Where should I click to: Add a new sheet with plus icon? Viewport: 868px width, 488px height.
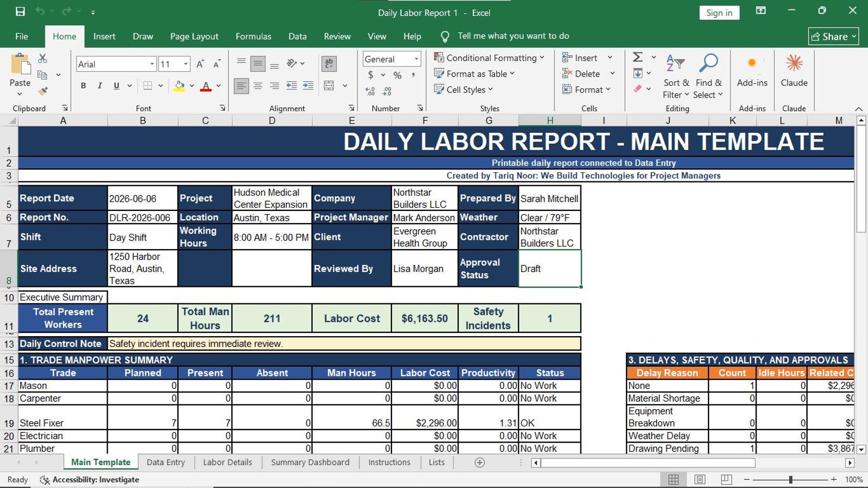click(x=479, y=462)
